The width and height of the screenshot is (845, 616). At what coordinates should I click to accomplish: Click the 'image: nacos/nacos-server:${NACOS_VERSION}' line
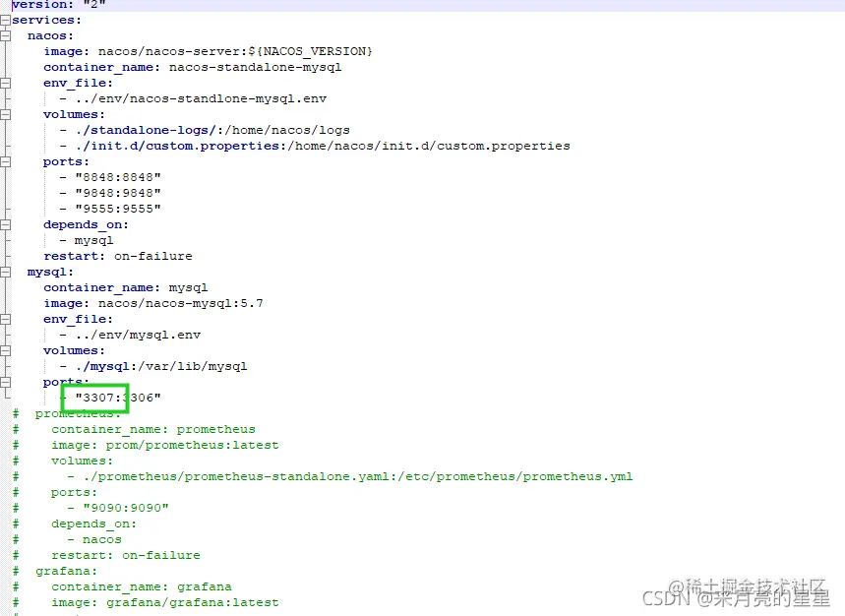(208, 51)
